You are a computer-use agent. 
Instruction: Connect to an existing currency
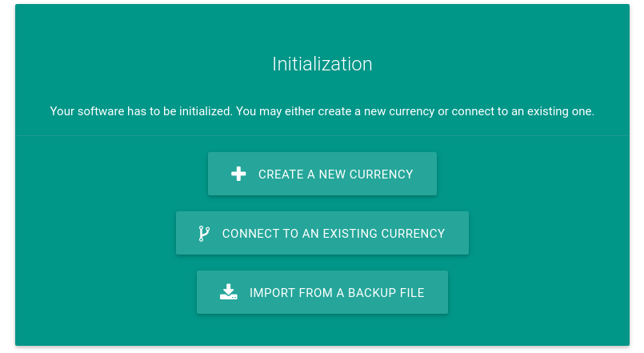point(322,233)
